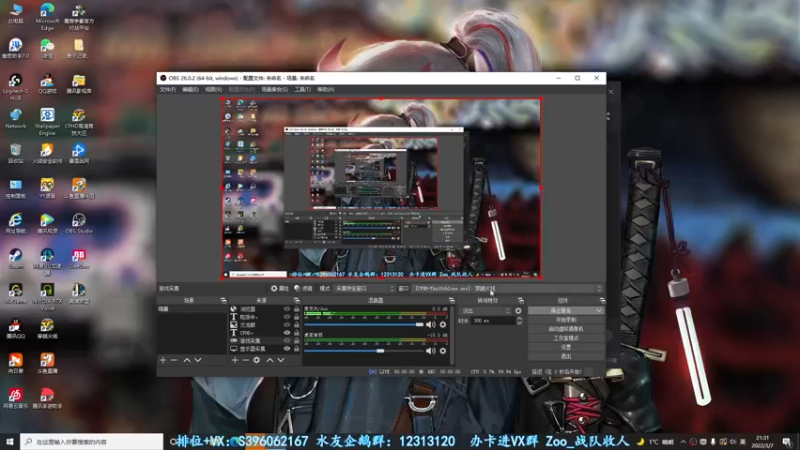
Task: Toggle visibility of the second text source
Action: click(x=287, y=317)
